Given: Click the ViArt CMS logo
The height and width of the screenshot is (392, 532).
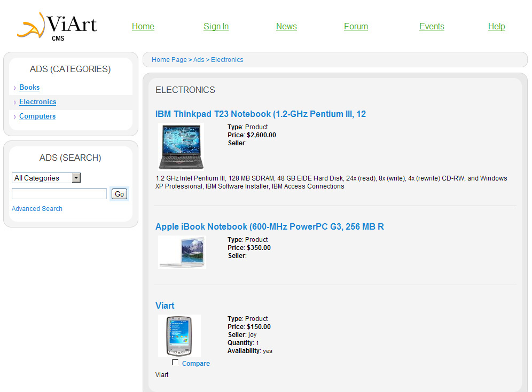Looking at the screenshot, I should pyautogui.click(x=57, y=27).
